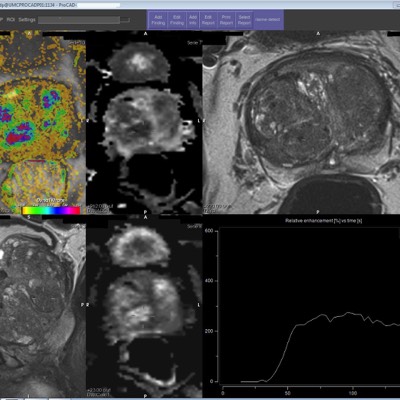
Task: Click the small box right of progress bar
Action: [x=125, y=20]
